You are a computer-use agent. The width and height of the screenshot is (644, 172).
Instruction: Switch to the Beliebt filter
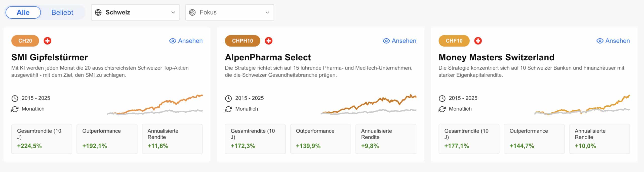(62, 12)
